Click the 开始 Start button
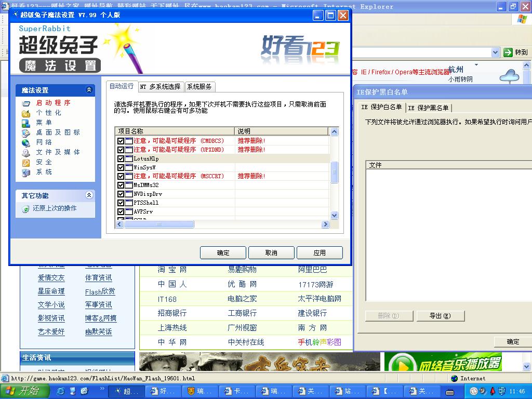Image resolution: width=532 pixels, height=399 pixels. 25,391
